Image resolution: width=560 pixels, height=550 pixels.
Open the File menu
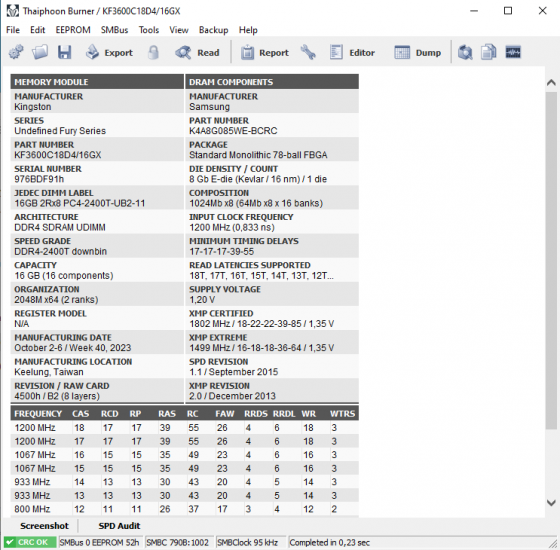pyautogui.click(x=13, y=30)
